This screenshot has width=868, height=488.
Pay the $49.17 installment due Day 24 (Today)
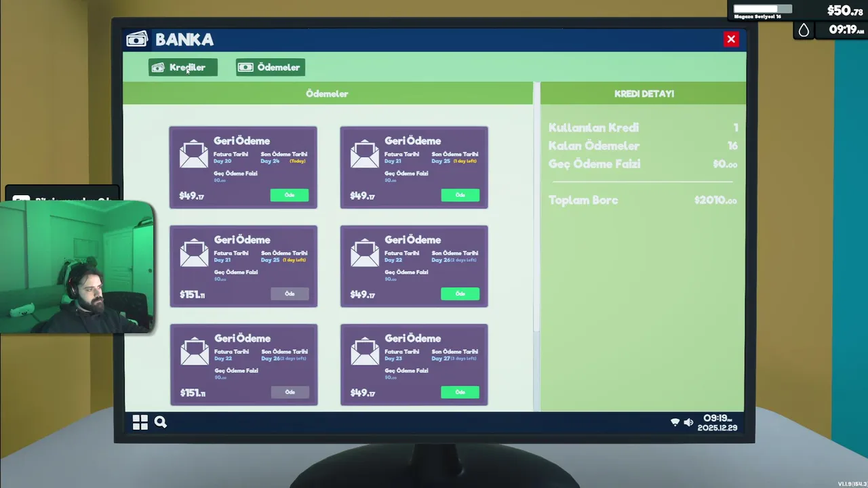[290, 195]
